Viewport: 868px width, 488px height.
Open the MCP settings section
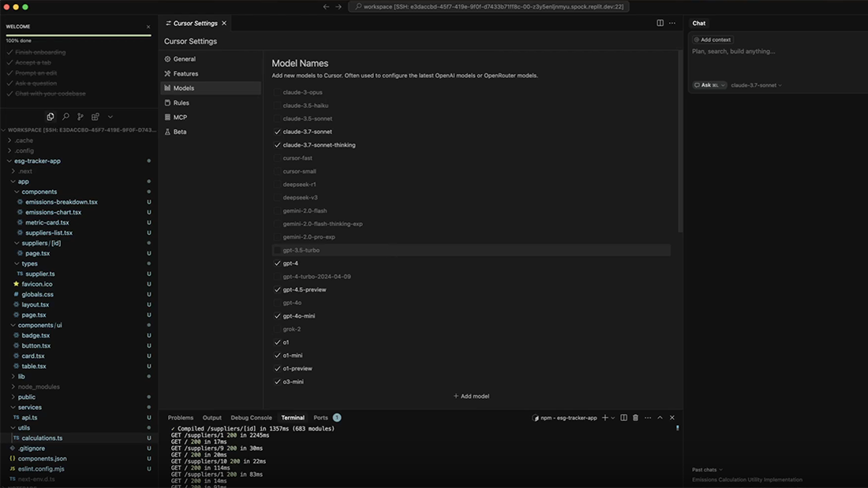[x=211, y=117]
